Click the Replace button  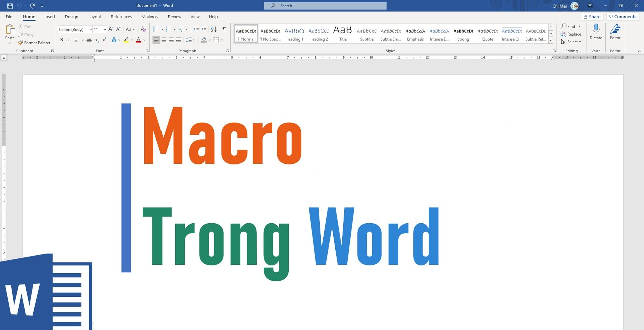pyautogui.click(x=571, y=34)
